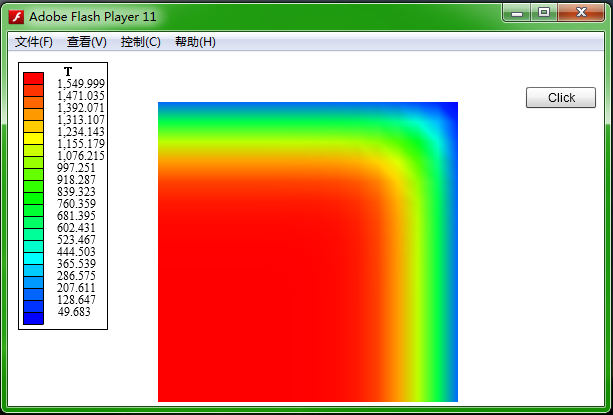Click the legend value 602.431
This screenshot has height=415, width=613.
point(76,228)
